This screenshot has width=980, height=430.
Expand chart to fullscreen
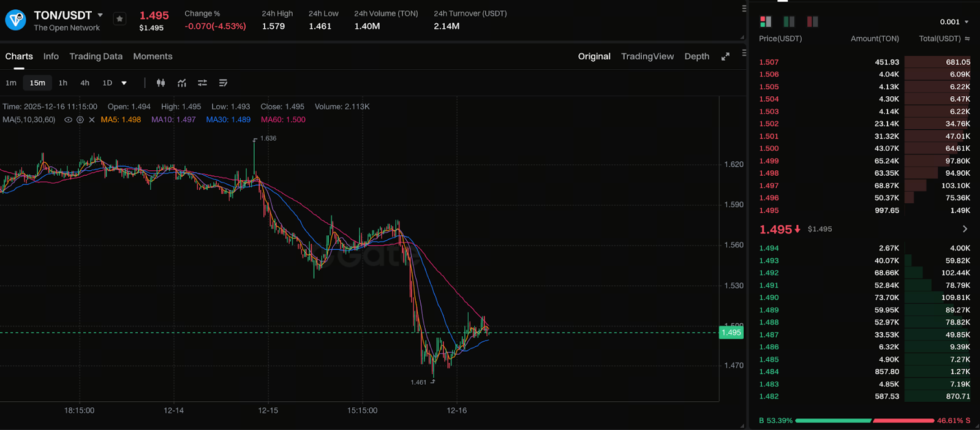point(725,56)
